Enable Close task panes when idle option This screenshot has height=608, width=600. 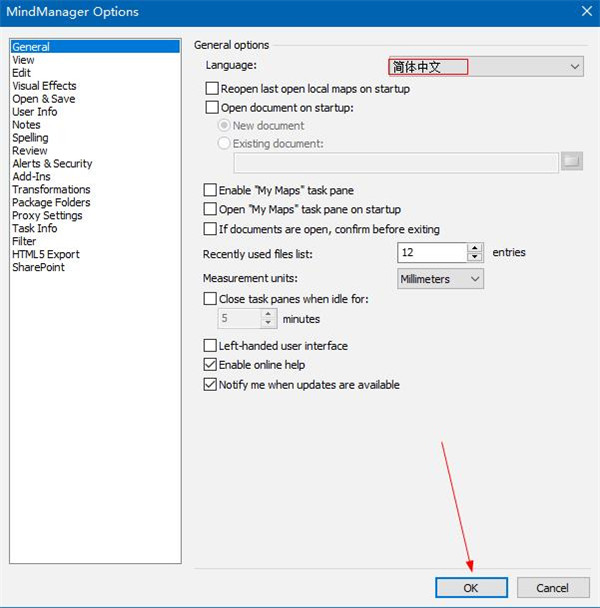210,299
